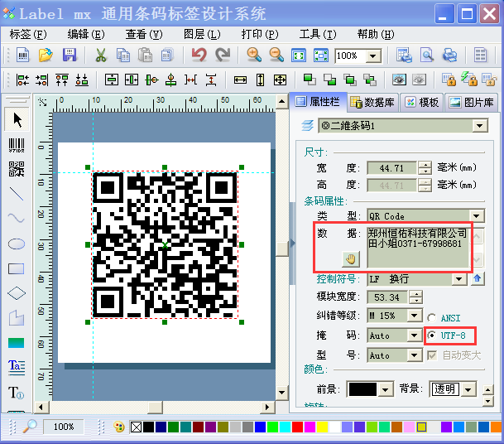Click the module width spinner arrows

click(x=416, y=297)
